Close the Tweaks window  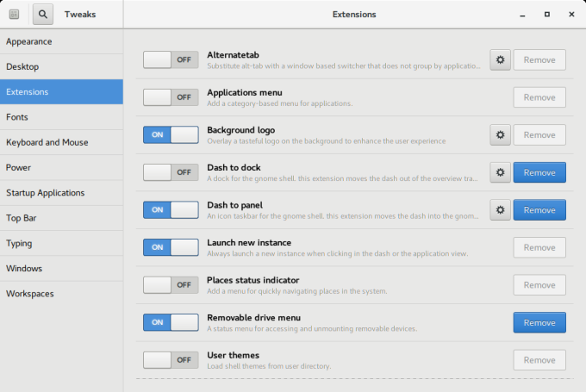coord(571,14)
